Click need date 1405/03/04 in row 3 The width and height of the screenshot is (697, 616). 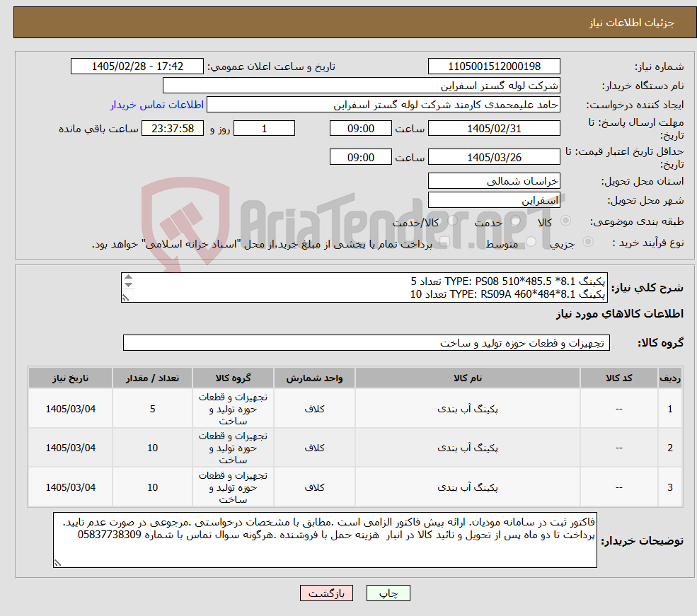70,487
